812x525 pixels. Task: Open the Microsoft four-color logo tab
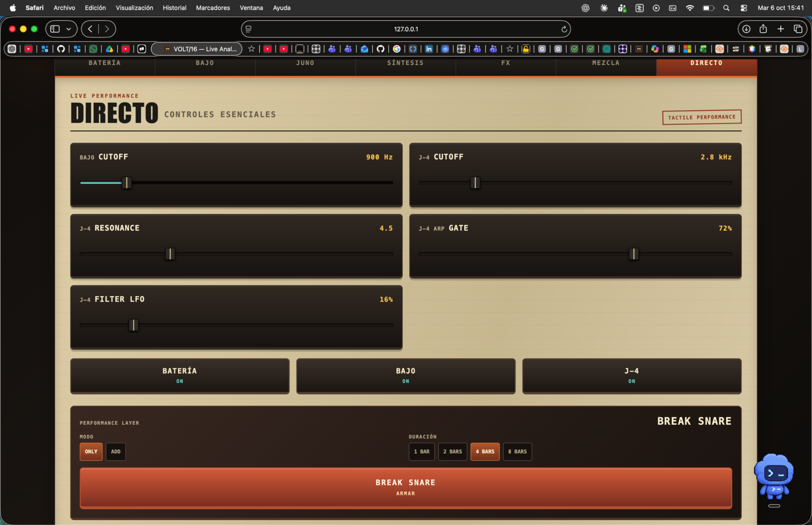pos(687,49)
